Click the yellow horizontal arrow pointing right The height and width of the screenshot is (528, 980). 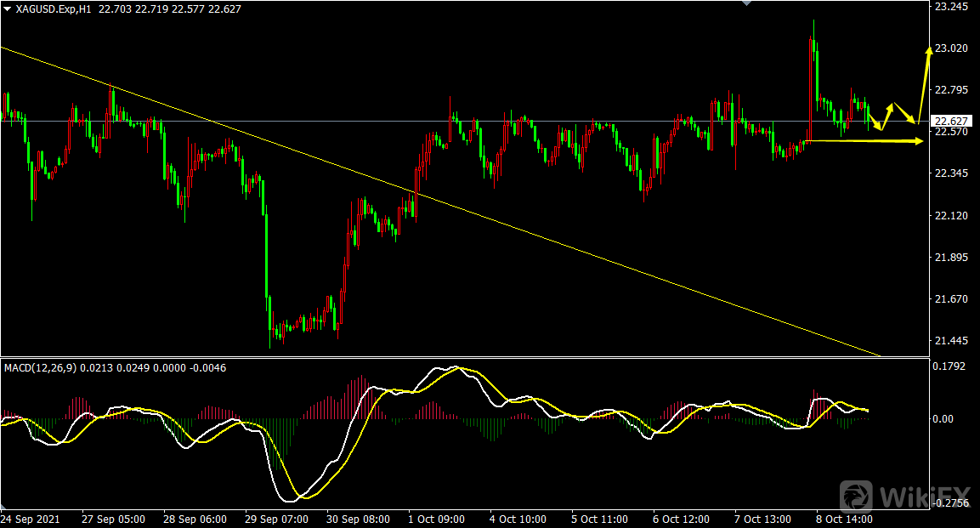(916, 140)
